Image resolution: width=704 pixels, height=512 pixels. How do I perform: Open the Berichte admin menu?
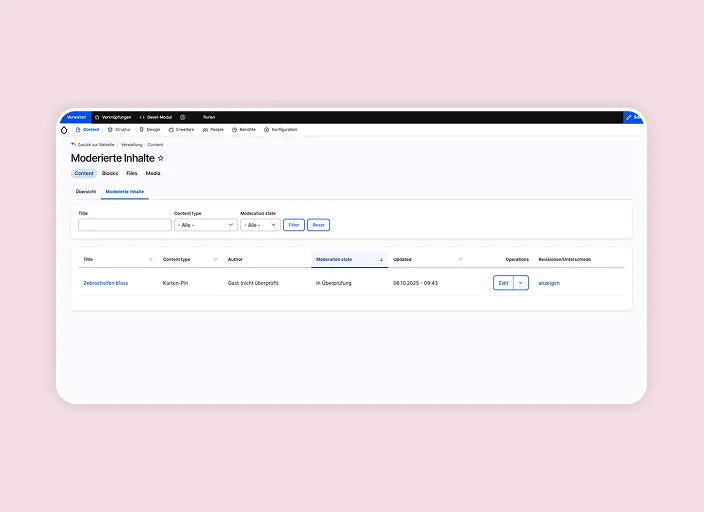click(x=245, y=129)
